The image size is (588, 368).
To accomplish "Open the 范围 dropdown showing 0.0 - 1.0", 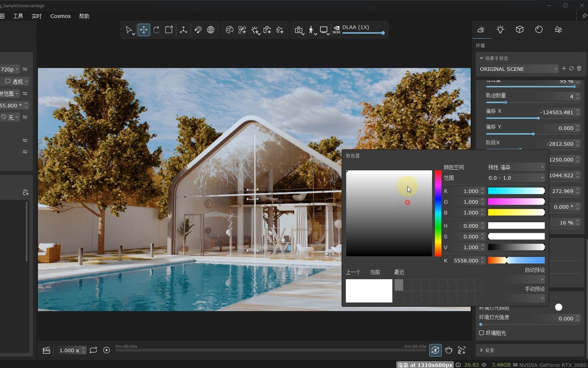I will [516, 178].
